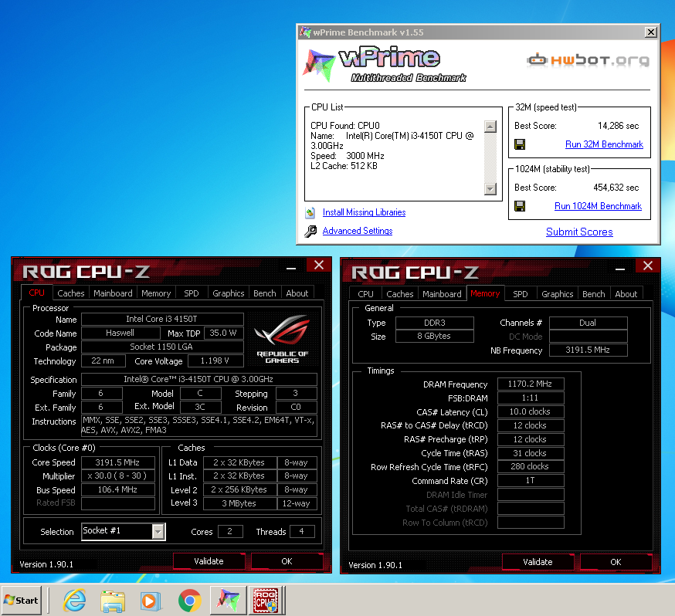Click Install Missing Libraries link
Viewport: 675px width, 616px height.
coord(365,212)
